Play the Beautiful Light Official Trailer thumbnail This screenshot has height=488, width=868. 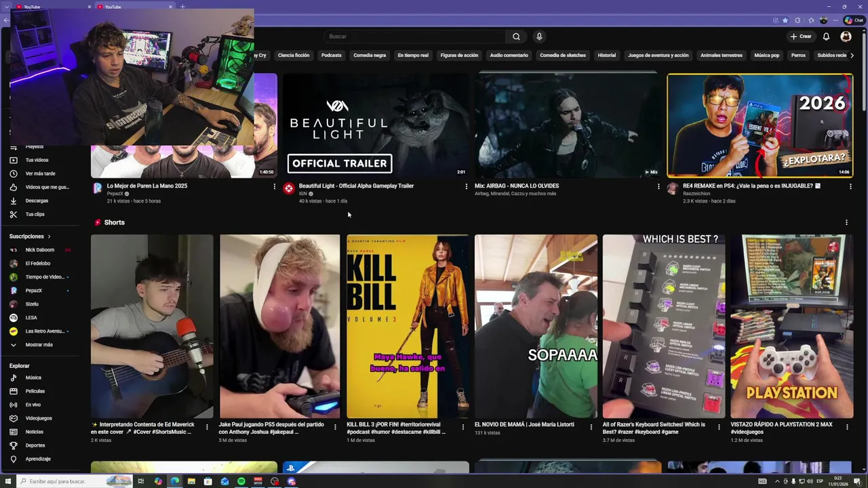pos(375,125)
